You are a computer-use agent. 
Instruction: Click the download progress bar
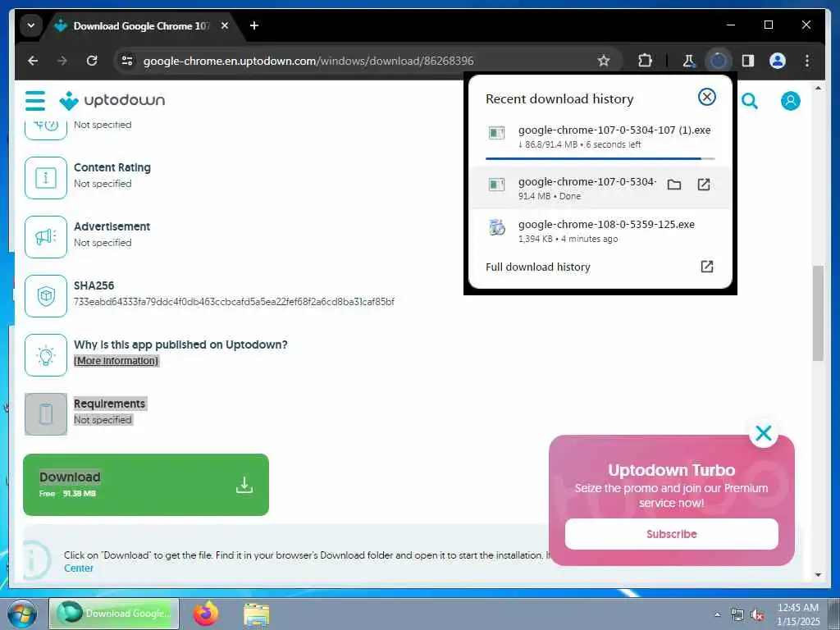600,158
